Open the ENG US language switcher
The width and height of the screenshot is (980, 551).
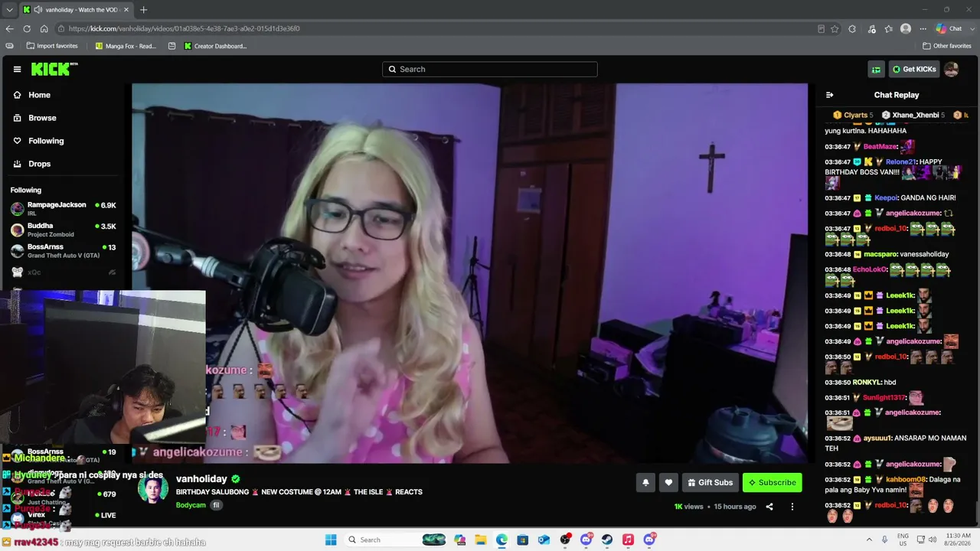pos(903,540)
